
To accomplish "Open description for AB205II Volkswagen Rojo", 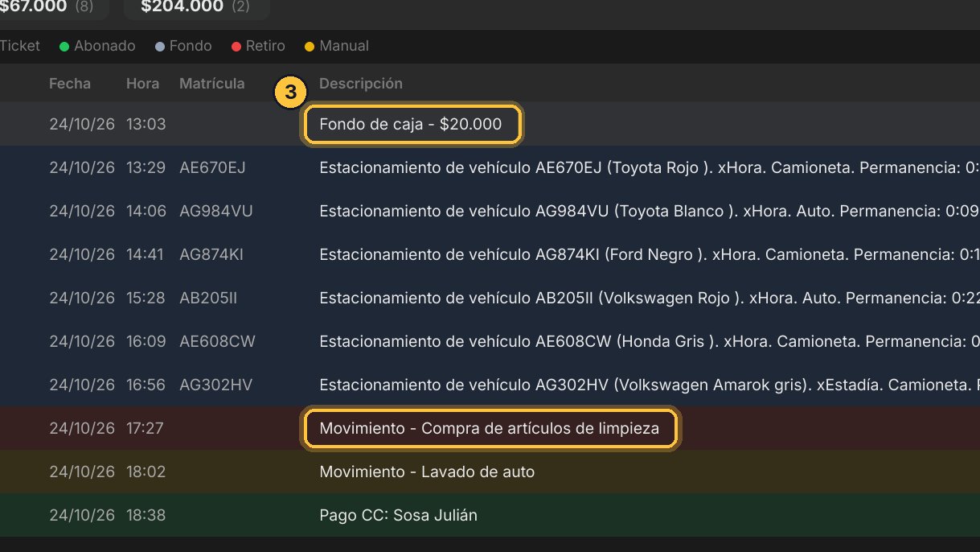I will pos(650,298).
